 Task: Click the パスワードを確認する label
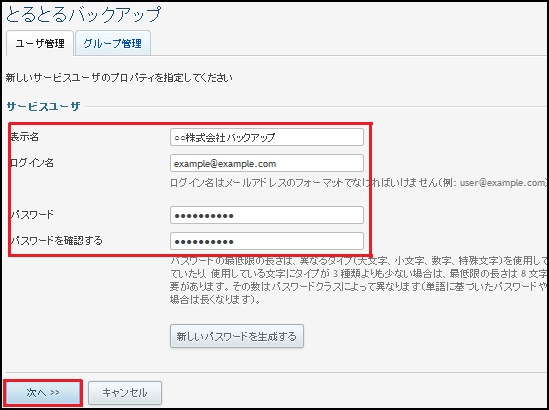pos(56,241)
